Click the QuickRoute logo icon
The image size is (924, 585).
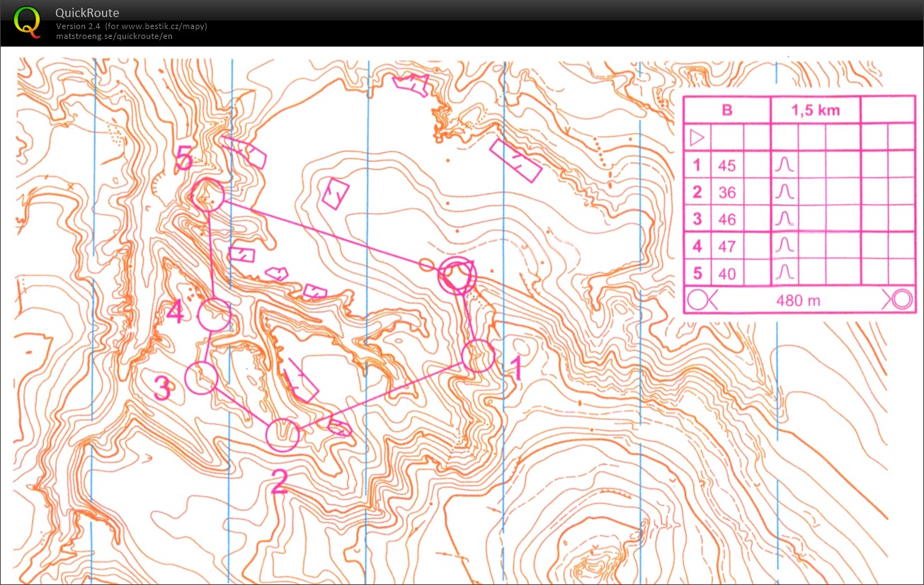coord(28,21)
